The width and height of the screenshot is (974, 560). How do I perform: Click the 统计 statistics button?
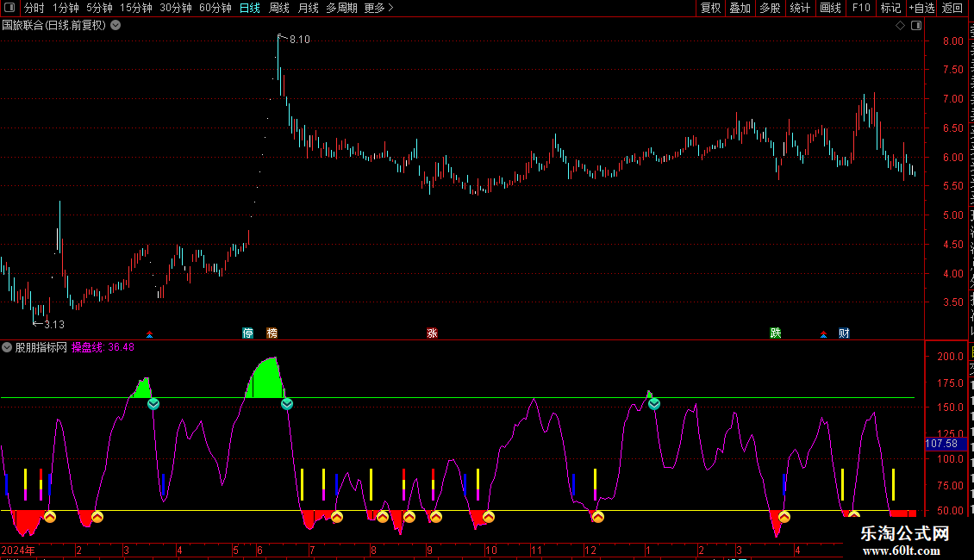[800, 8]
